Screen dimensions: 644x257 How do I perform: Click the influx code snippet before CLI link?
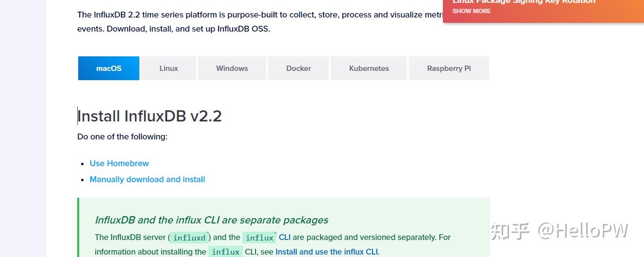259,238
